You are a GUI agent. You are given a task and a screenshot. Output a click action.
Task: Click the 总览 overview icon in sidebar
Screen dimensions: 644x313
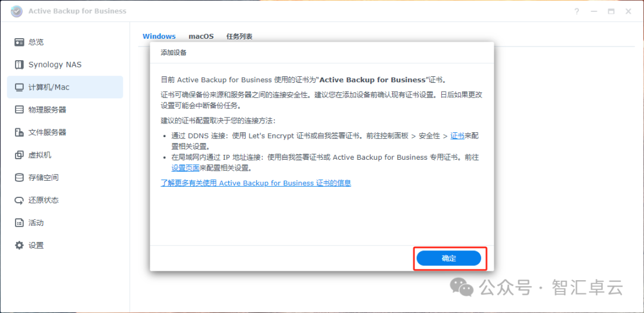(19, 42)
